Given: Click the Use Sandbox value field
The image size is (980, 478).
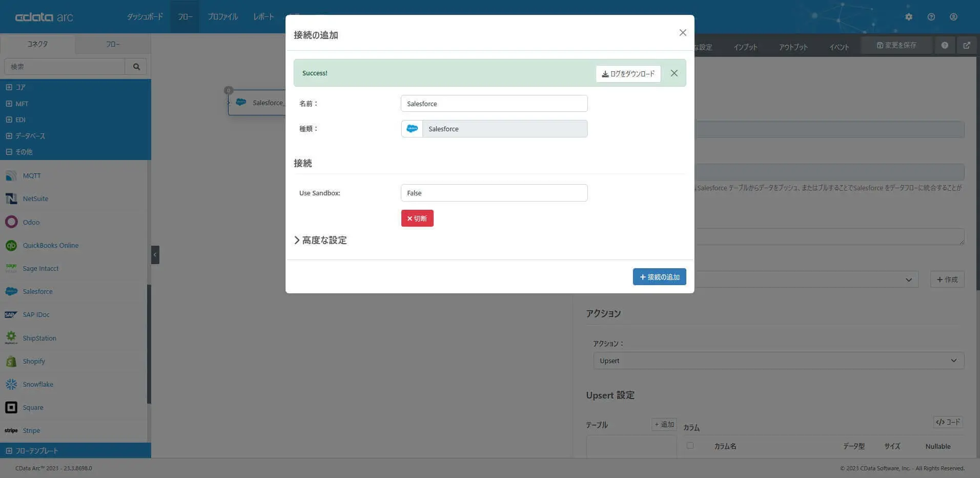Looking at the screenshot, I should (x=494, y=193).
